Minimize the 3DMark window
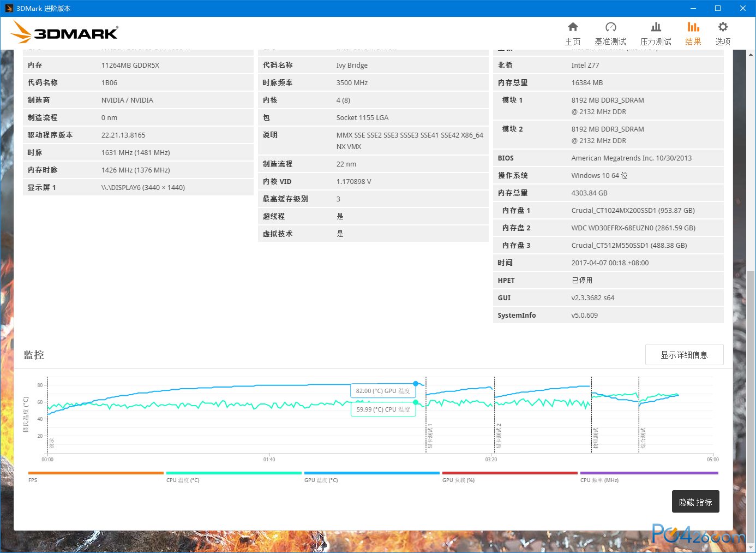Image resolution: width=756 pixels, height=553 pixels. click(x=693, y=8)
